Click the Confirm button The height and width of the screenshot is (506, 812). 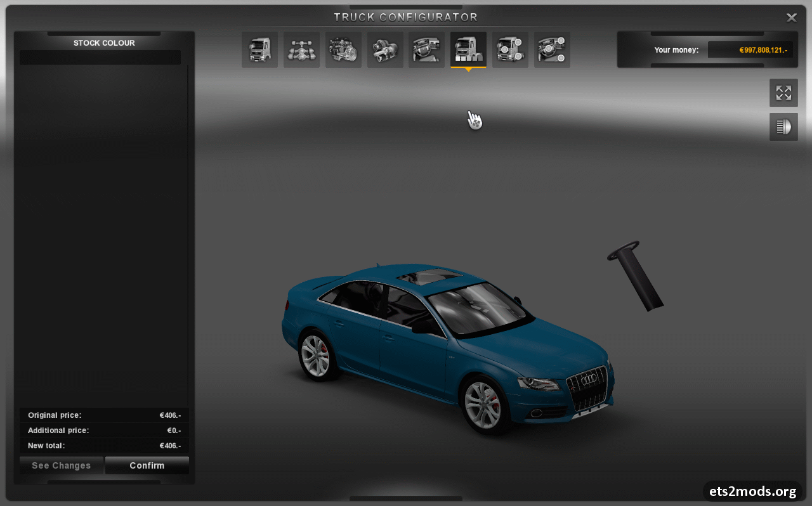(x=147, y=465)
